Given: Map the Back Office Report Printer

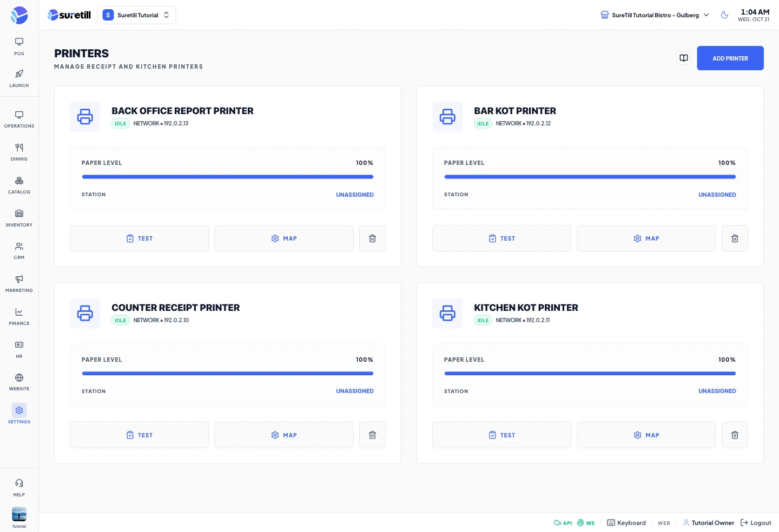Looking at the screenshot, I should point(284,238).
